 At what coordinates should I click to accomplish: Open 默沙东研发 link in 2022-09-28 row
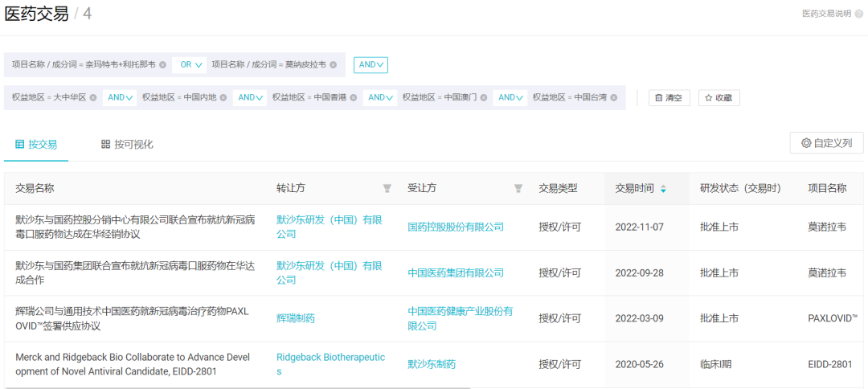(x=330, y=272)
